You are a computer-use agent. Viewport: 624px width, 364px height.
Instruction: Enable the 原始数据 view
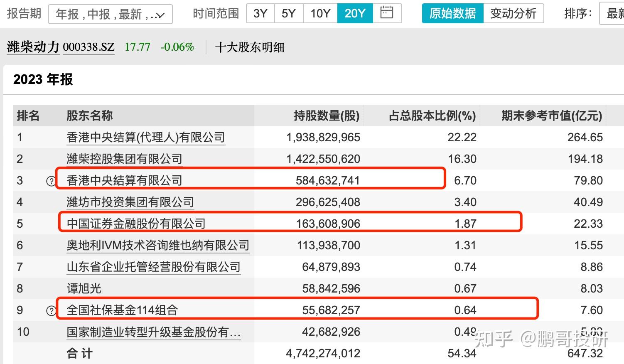[x=452, y=13]
